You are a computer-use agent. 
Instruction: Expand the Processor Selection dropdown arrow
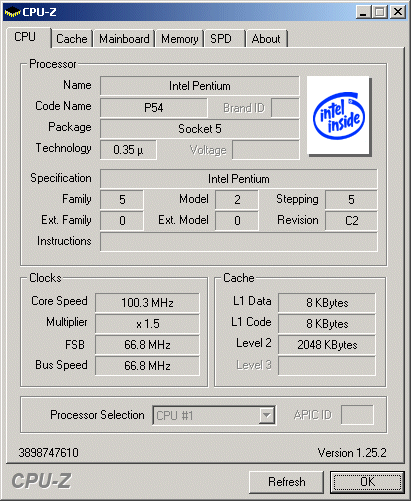click(x=267, y=415)
